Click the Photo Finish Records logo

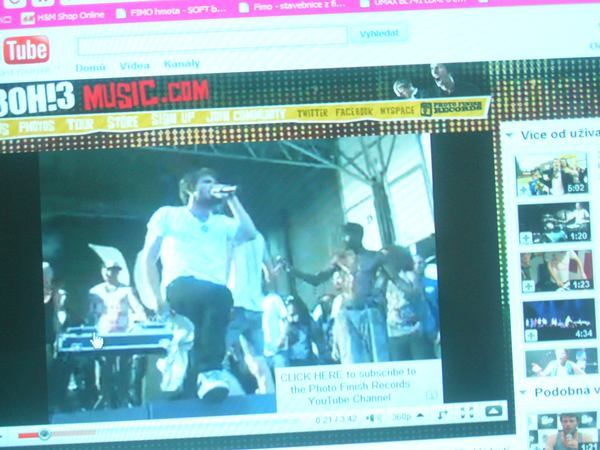pos(452,109)
